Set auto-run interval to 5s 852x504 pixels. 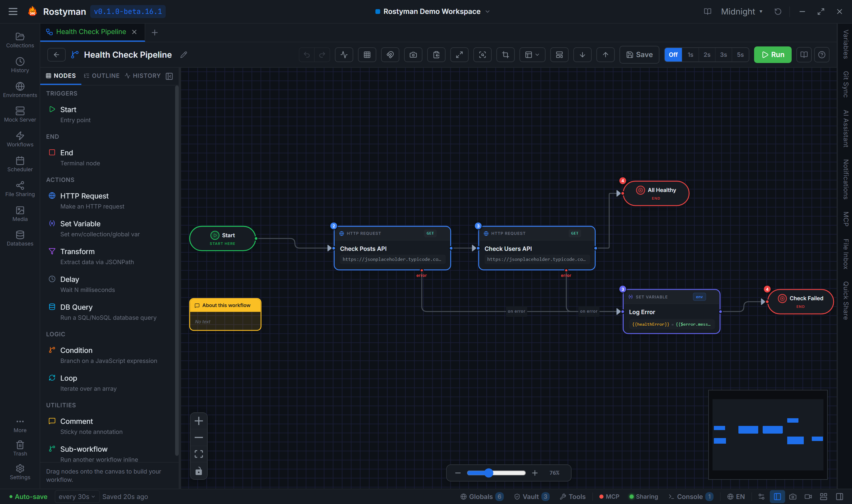pos(740,55)
